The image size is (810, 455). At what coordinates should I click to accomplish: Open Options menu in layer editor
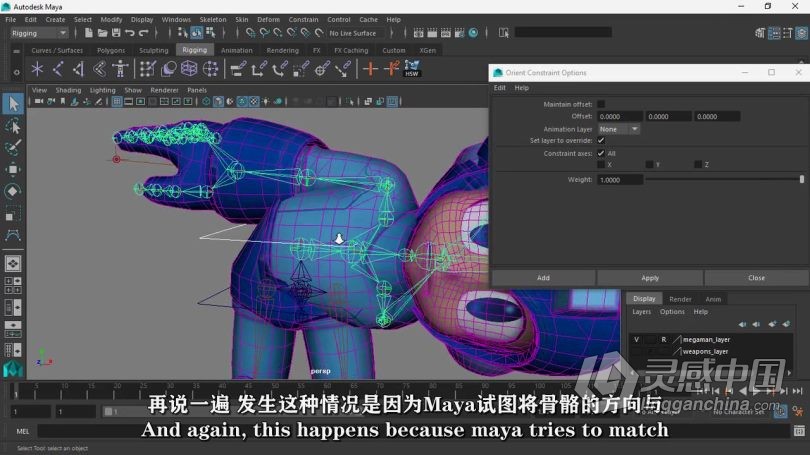click(672, 312)
